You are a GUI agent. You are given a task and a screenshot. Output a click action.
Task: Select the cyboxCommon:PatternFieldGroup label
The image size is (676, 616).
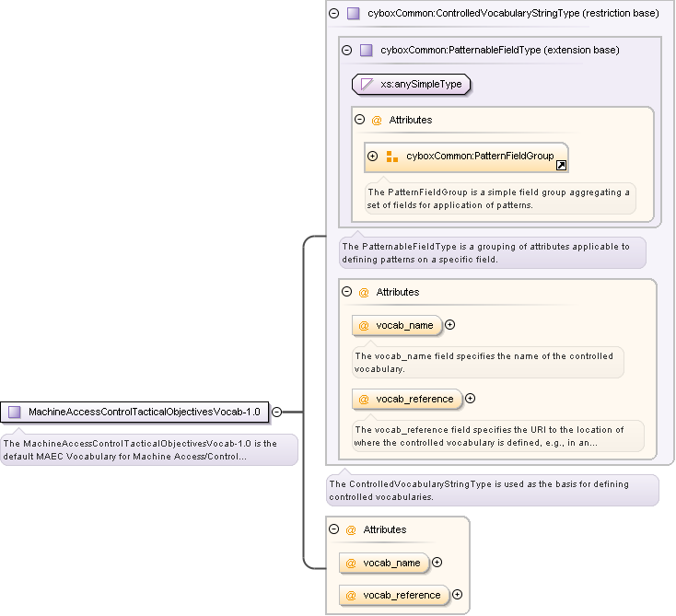480,156
